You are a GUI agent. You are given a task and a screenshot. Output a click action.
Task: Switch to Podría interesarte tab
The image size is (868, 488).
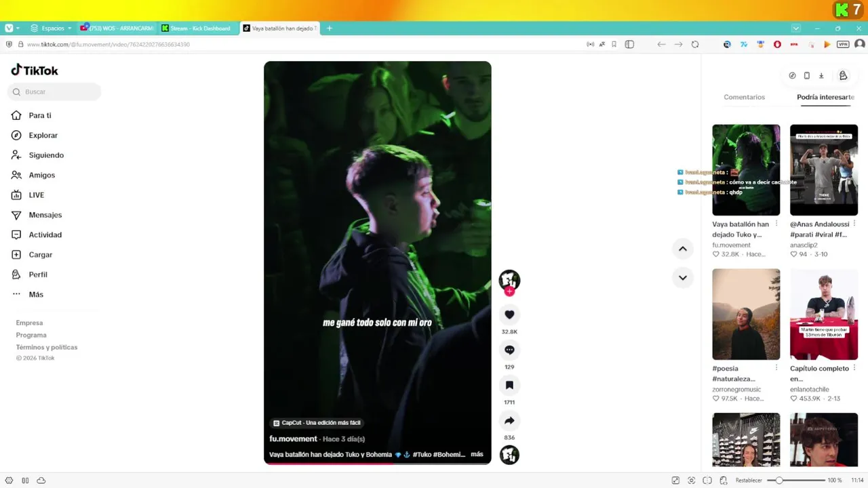[x=825, y=97]
